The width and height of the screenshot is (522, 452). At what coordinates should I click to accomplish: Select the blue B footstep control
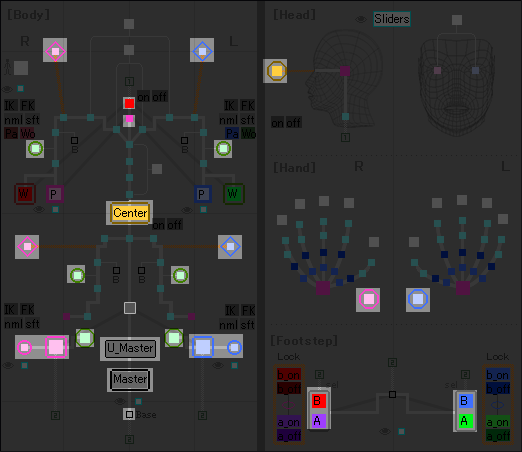pos(465,401)
